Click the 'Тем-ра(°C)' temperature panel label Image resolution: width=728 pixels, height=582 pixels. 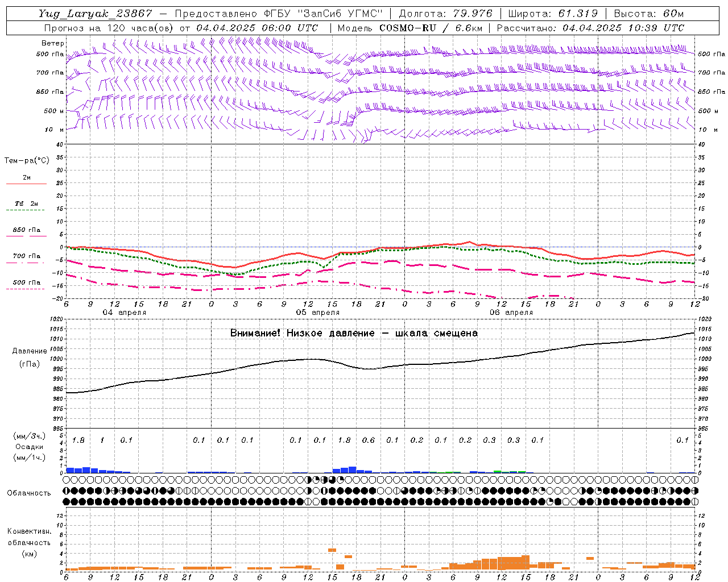click(27, 161)
